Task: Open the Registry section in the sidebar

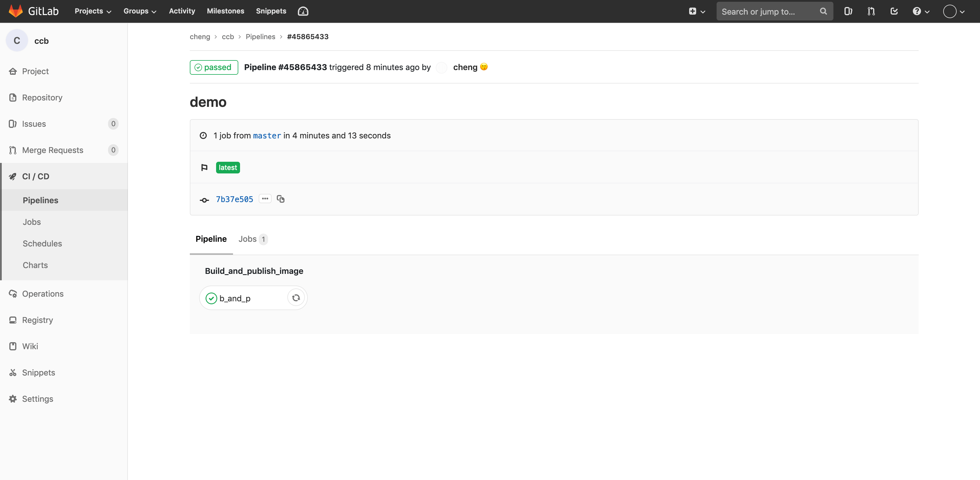Action: 37,320
